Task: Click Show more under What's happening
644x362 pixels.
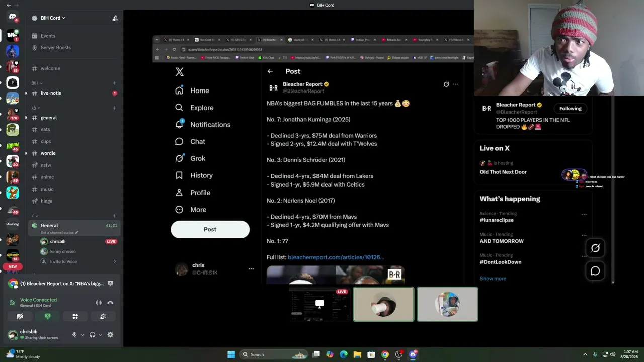Action: click(x=493, y=279)
